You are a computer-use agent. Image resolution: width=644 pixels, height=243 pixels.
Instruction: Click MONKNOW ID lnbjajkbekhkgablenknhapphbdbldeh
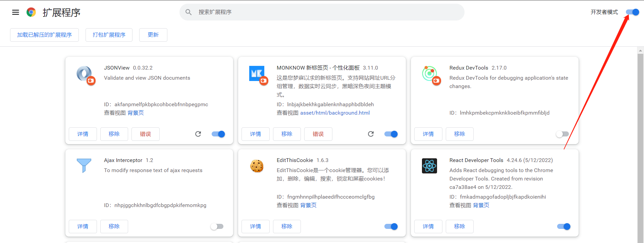[325, 105]
